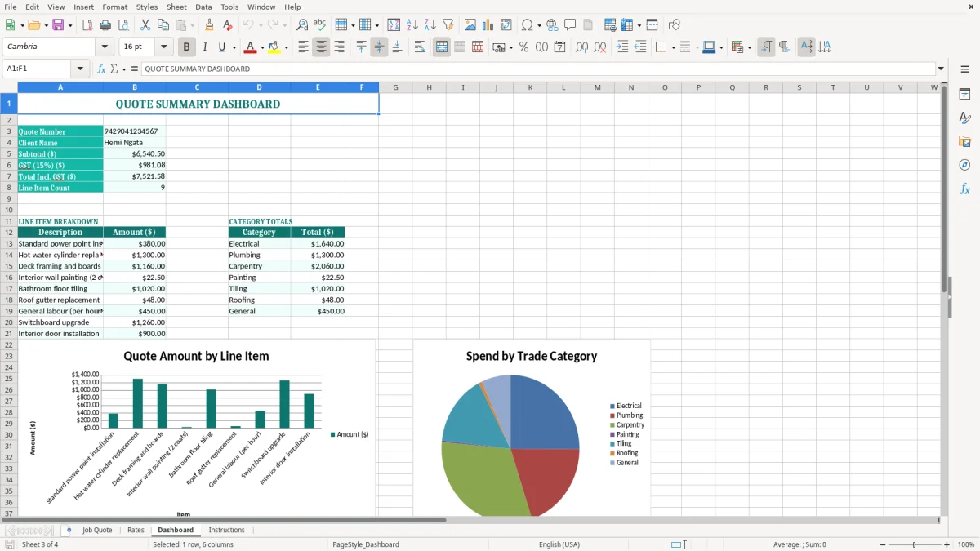Toggle Bold formatting
Screen dimensions: 980x551
(187, 47)
